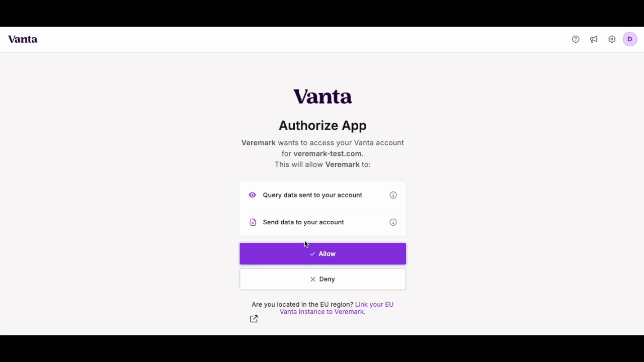Open the settings gear icon
This screenshot has width=644, height=362.
(x=612, y=39)
